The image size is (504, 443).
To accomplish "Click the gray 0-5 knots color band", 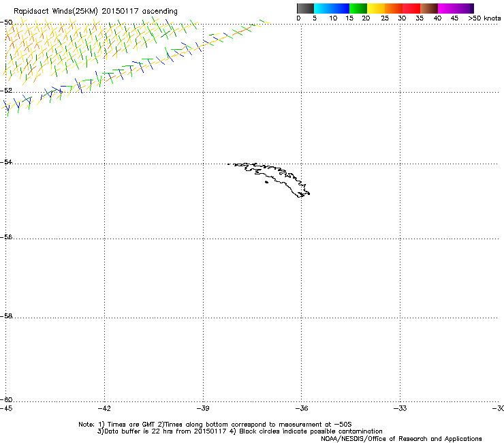I will click(x=306, y=8).
